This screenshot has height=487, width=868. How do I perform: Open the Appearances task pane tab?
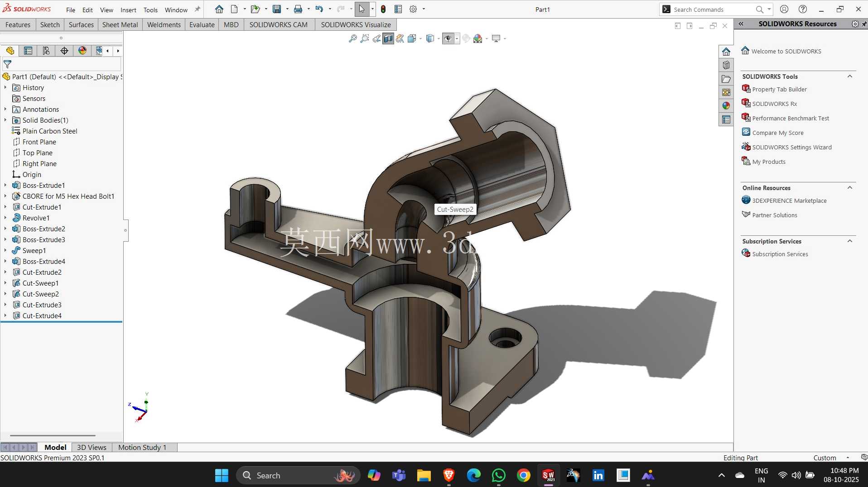coord(726,106)
